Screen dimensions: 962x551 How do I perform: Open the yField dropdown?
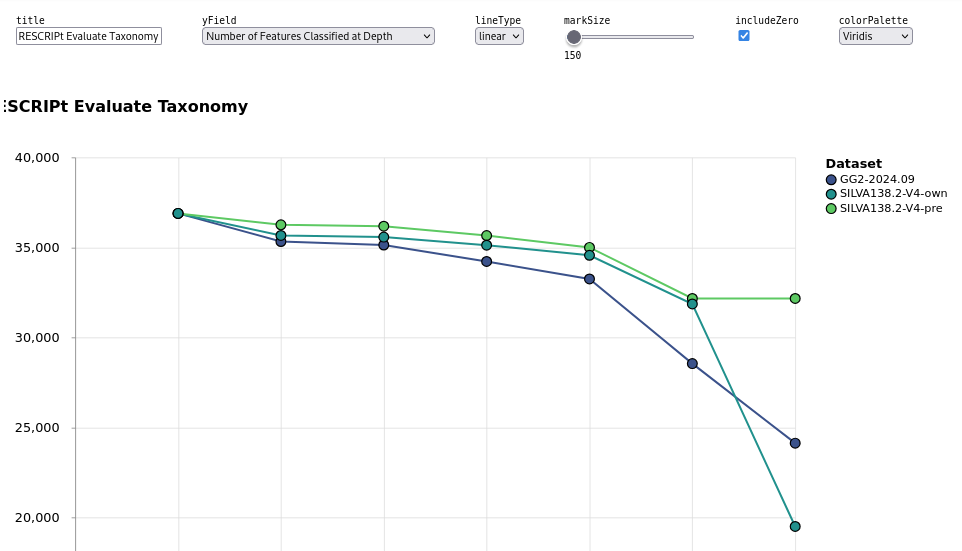click(x=318, y=36)
